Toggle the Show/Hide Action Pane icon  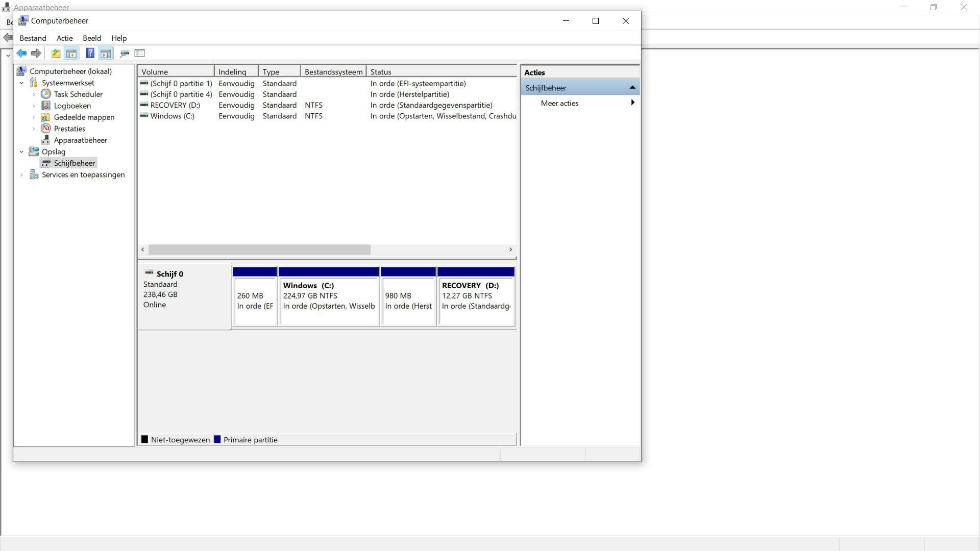click(x=106, y=53)
